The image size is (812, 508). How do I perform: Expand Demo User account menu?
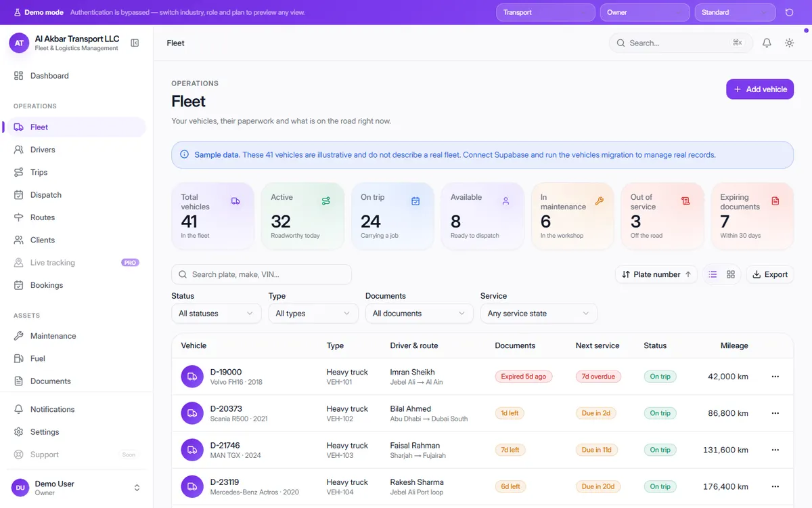pos(76,488)
